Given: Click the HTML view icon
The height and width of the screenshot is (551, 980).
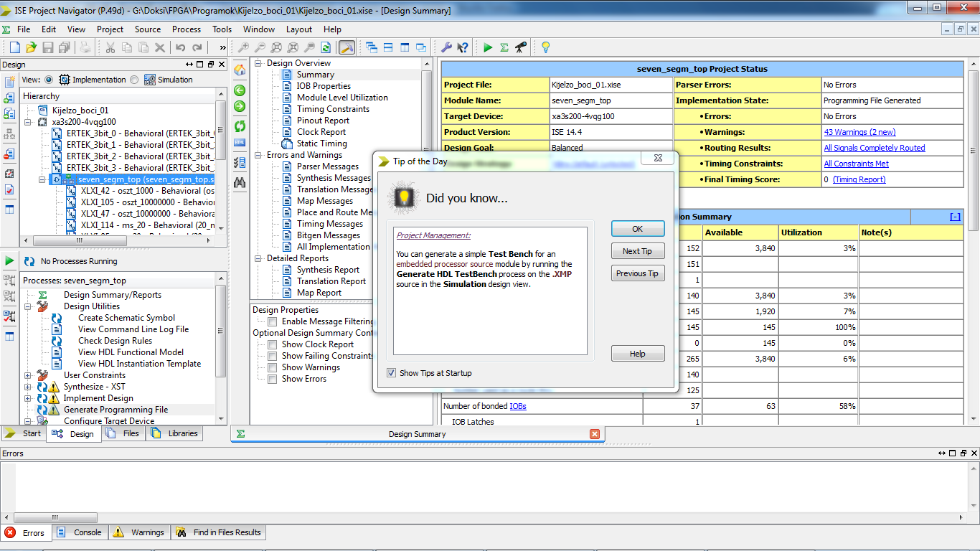Looking at the screenshot, I should coord(240,143).
